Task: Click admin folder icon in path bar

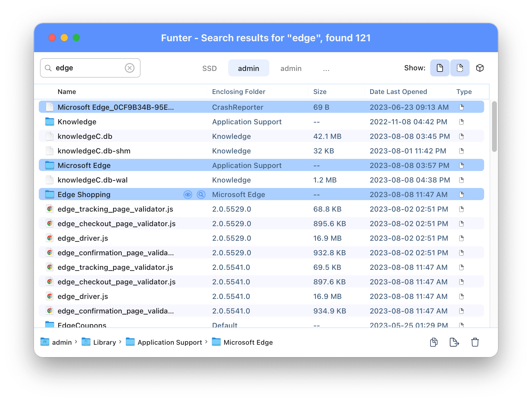Action: click(x=45, y=342)
